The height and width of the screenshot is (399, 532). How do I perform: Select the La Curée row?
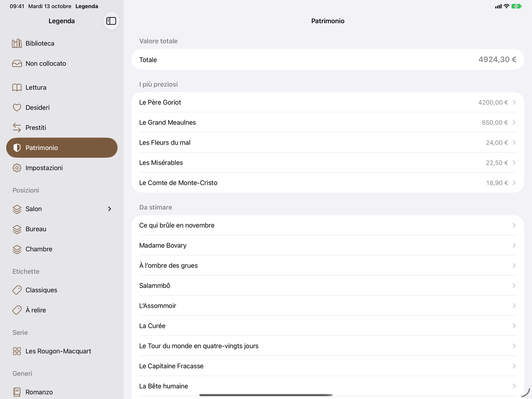(328, 326)
